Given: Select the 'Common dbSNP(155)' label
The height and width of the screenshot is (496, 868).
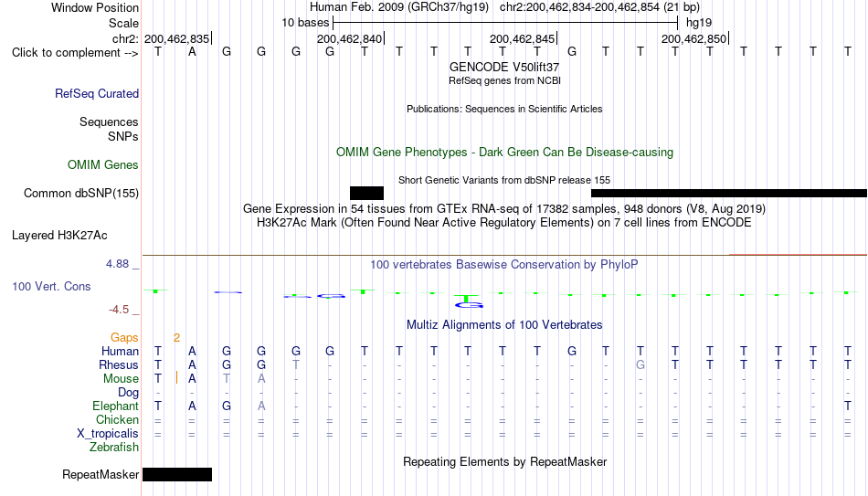Looking at the screenshot, I should 81,194.
